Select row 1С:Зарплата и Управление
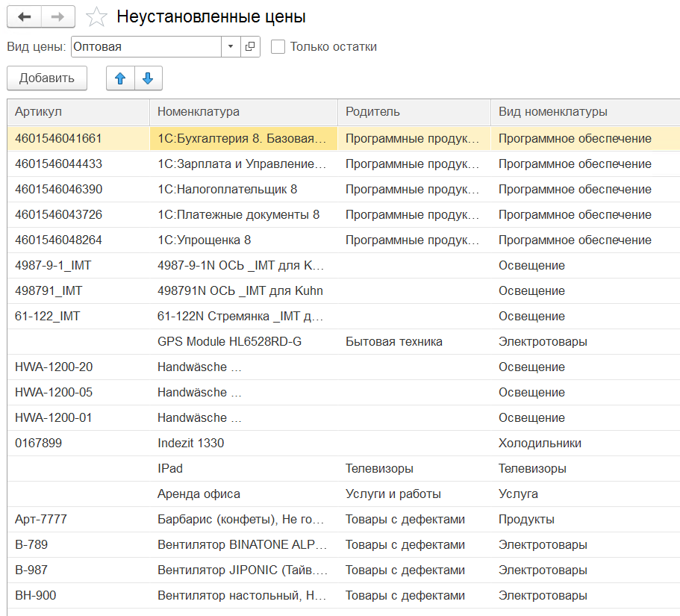Image resolution: width=680 pixels, height=616 pixels. coord(243,164)
